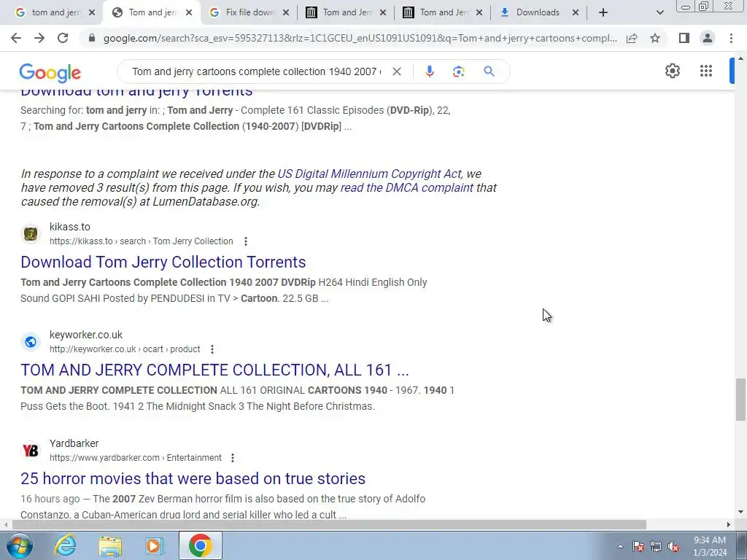
Task: Click the keyworker.co.uk globe favicon
Action: (31, 342)
